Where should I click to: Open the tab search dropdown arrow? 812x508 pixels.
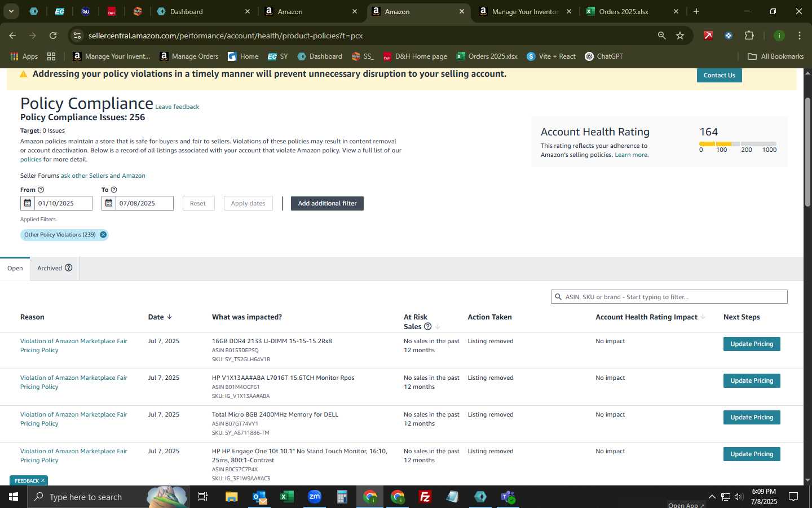(11, 11)
